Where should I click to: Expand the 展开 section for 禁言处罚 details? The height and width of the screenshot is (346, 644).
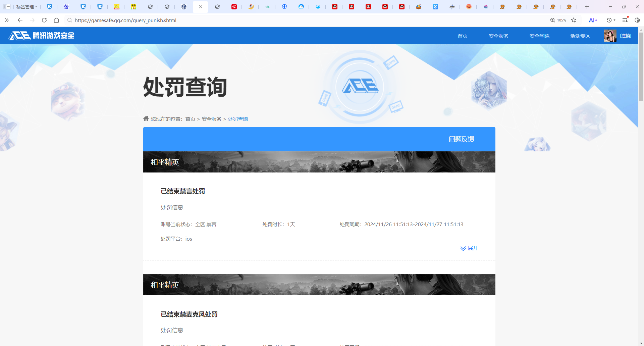(x=469, y=248)
